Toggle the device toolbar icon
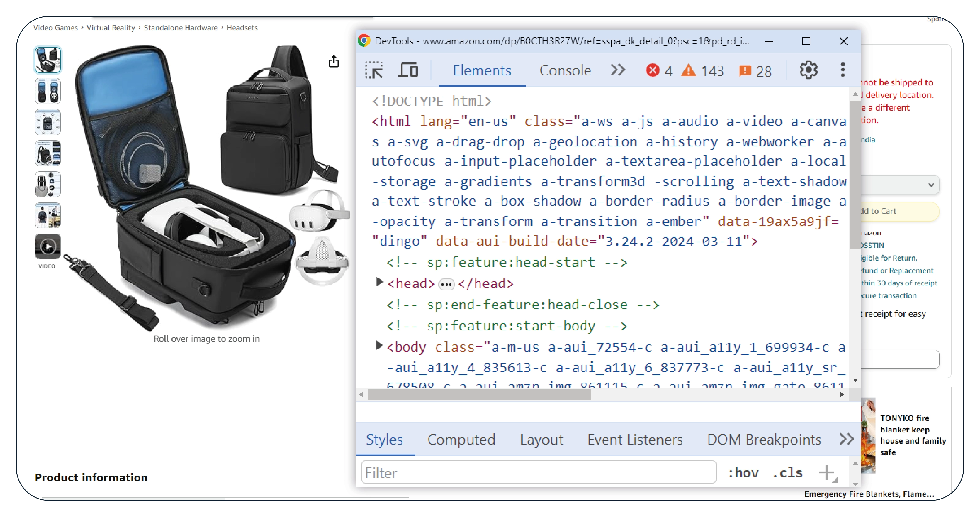980x517 pixels. (x=408, y=70)
